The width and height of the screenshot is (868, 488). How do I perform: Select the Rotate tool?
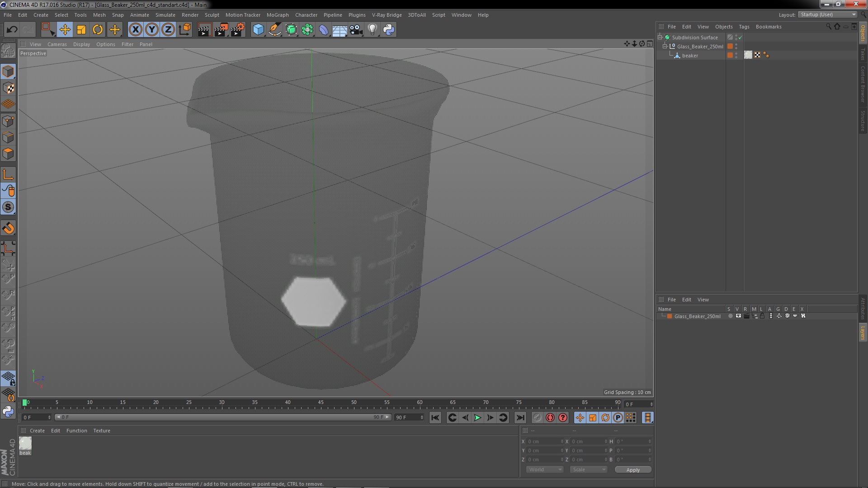click(98, 30)
